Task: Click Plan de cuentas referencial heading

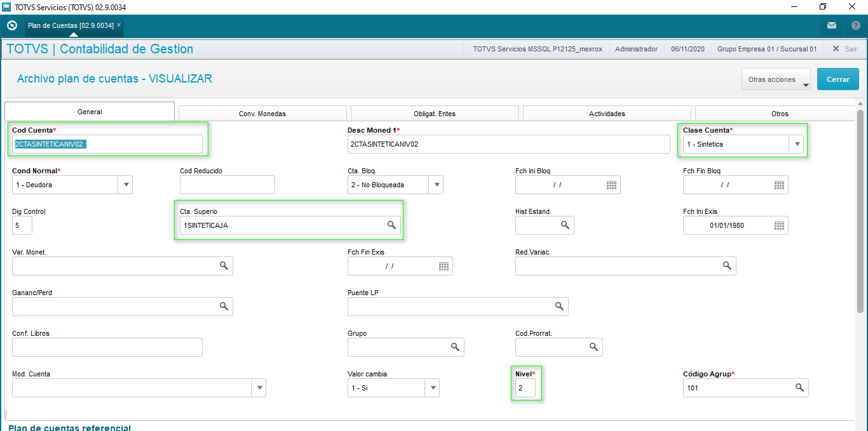Action: [70, 427]
